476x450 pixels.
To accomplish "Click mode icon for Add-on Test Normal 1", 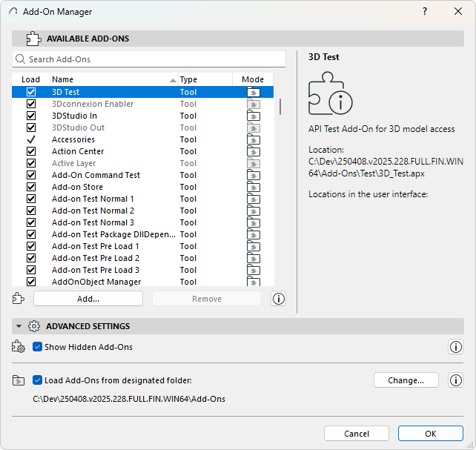I will click(254, 199).
